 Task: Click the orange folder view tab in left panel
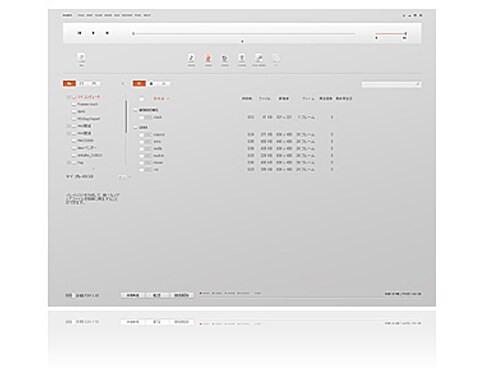pos(69,83)
